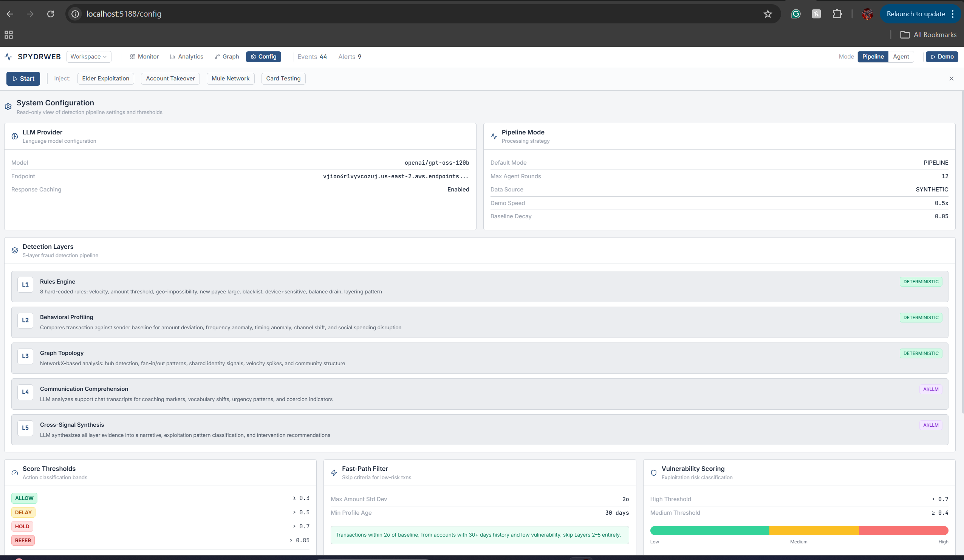This screenshot has height=560, width=964.
Task: Click the SPYDRWEB pulse logo icon
Action: 8,57
